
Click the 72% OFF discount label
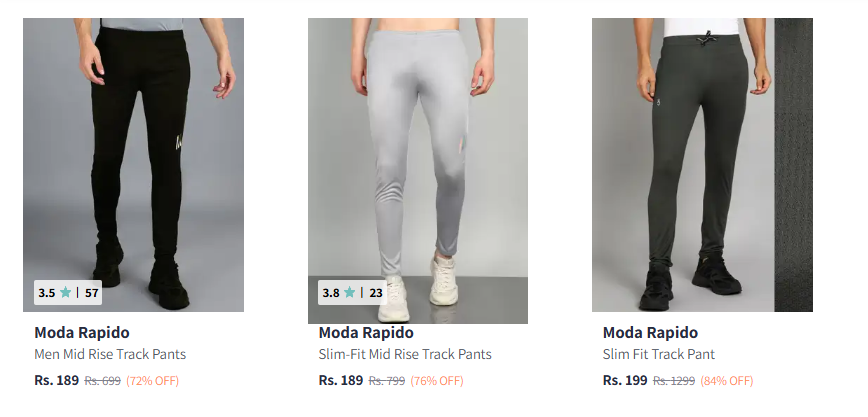pyautogui.click(x=153, y=381)
